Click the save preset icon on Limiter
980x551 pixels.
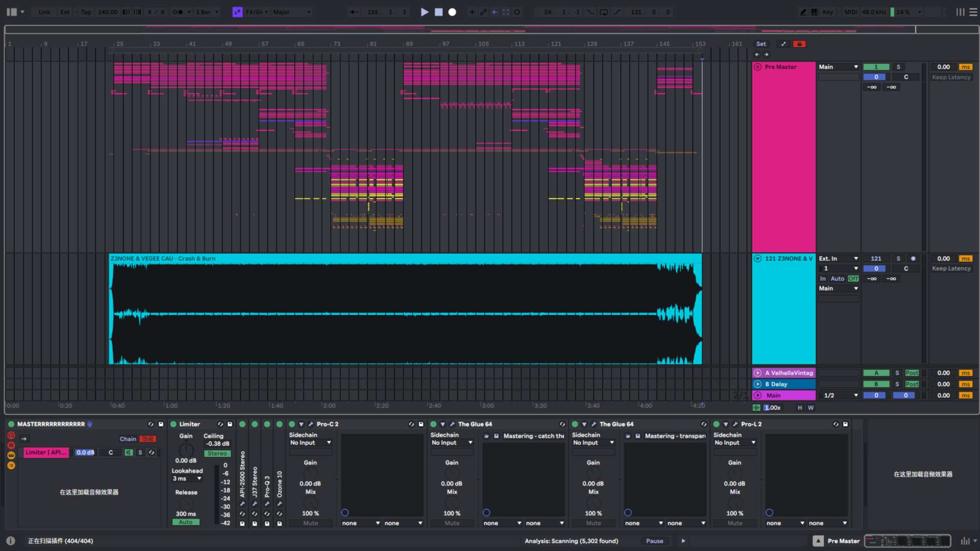pos(230,424)
